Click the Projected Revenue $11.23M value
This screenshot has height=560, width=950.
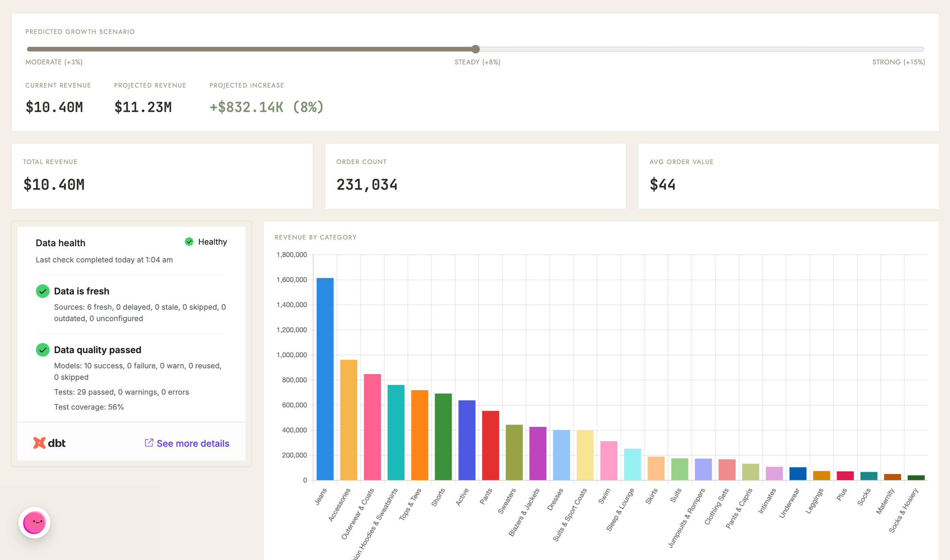(x=143, y=107)
